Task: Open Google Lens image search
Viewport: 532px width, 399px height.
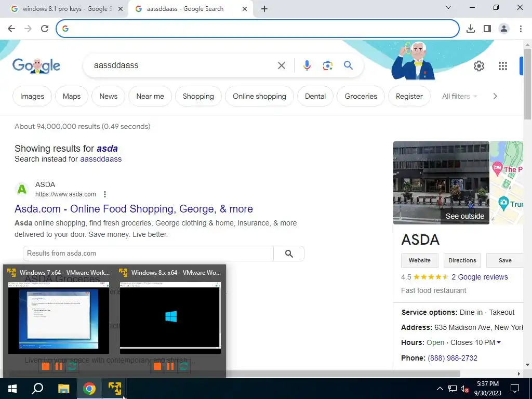Action: coord(327,65)
